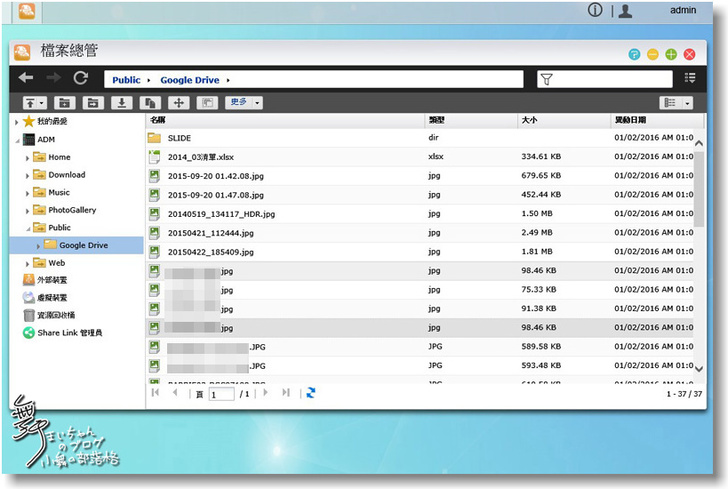
Task: Open the 更多 (More) dropdown menu
Action: [243, 102]
